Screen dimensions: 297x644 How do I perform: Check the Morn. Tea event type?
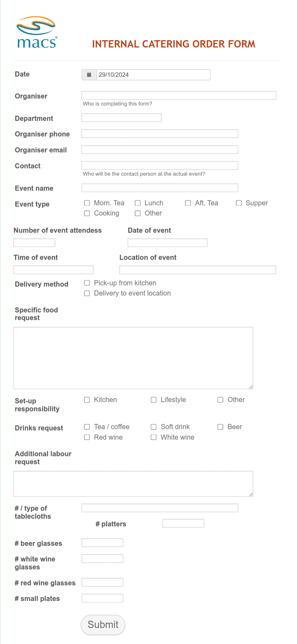pos(87,203)
